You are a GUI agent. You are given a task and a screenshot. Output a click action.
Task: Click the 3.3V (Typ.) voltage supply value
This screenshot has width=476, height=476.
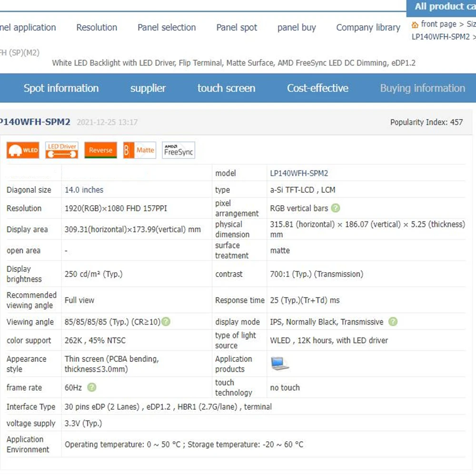[83, 423]
